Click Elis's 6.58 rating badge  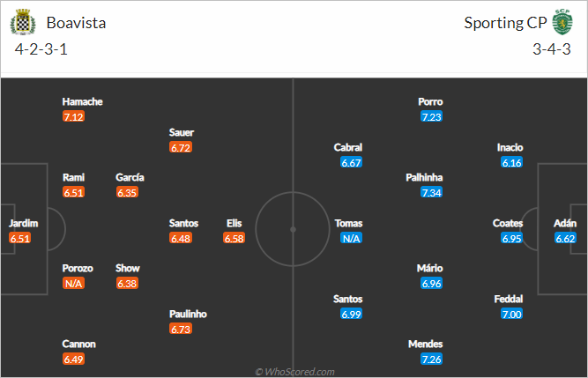(234, 238)
